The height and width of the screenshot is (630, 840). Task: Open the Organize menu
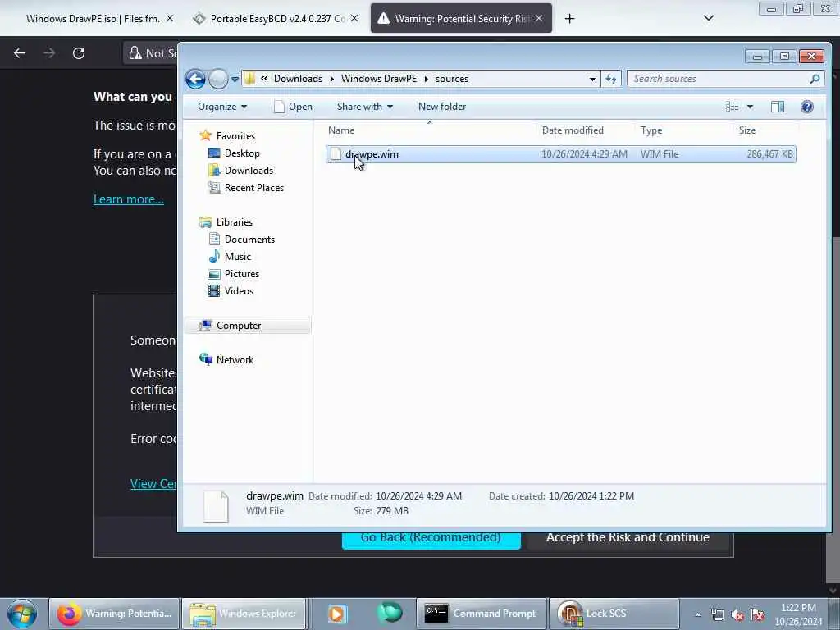pyautogui.click(x=221, y=107)
